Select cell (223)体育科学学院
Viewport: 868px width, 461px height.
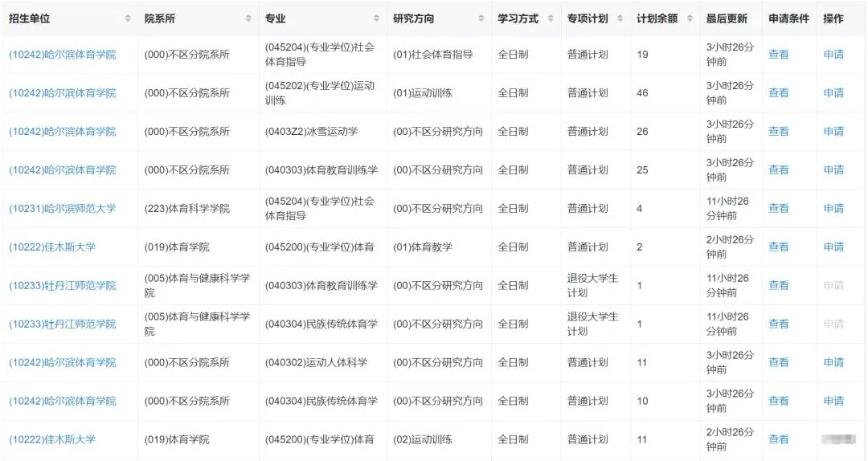coord(187,209)
